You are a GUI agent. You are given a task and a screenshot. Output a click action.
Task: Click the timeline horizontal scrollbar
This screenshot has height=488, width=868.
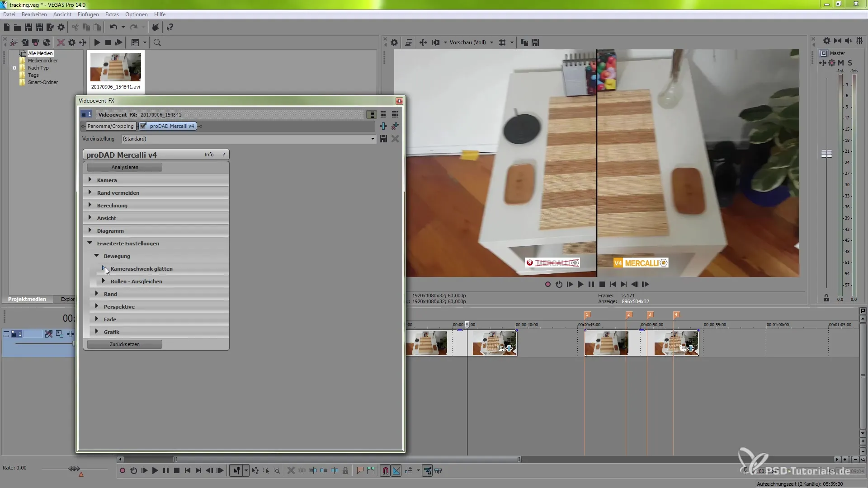pos(347,460)
